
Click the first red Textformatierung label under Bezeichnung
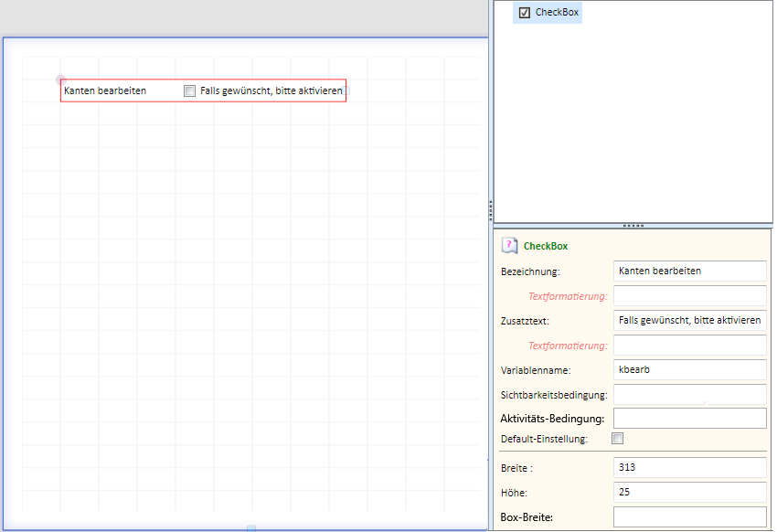568,296
